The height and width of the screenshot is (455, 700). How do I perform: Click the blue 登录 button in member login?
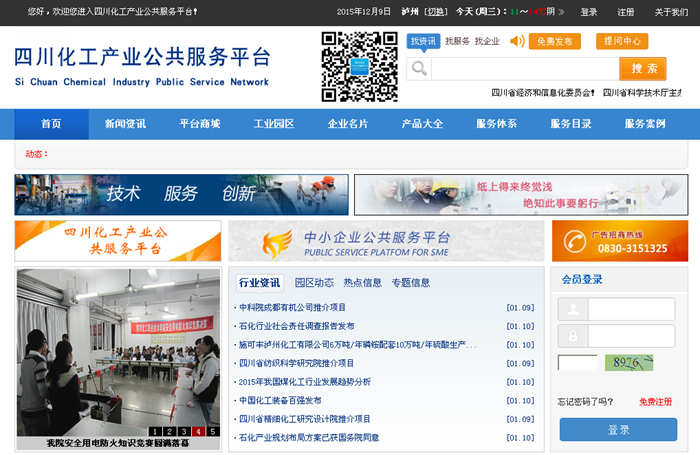pos(618,429)
